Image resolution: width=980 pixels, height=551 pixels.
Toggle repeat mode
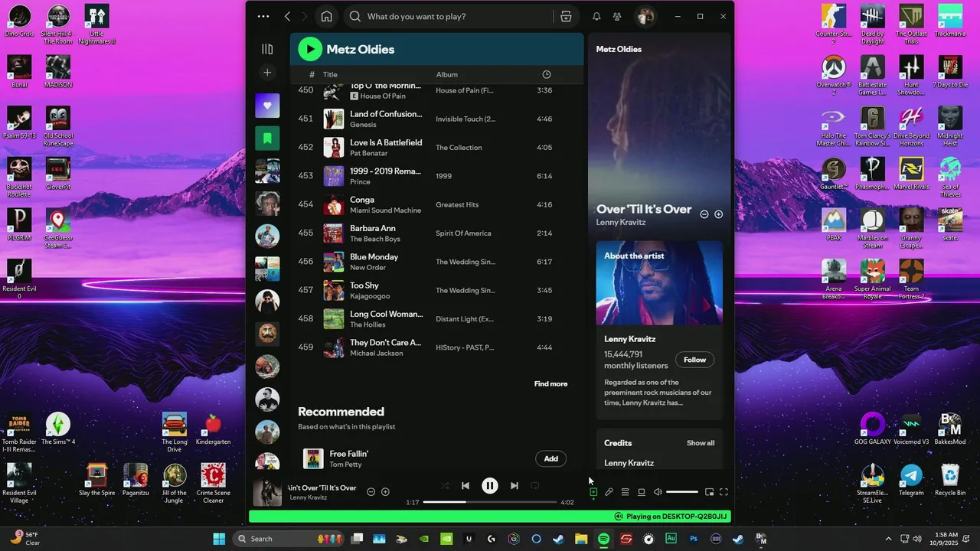(x=535, y=486)
